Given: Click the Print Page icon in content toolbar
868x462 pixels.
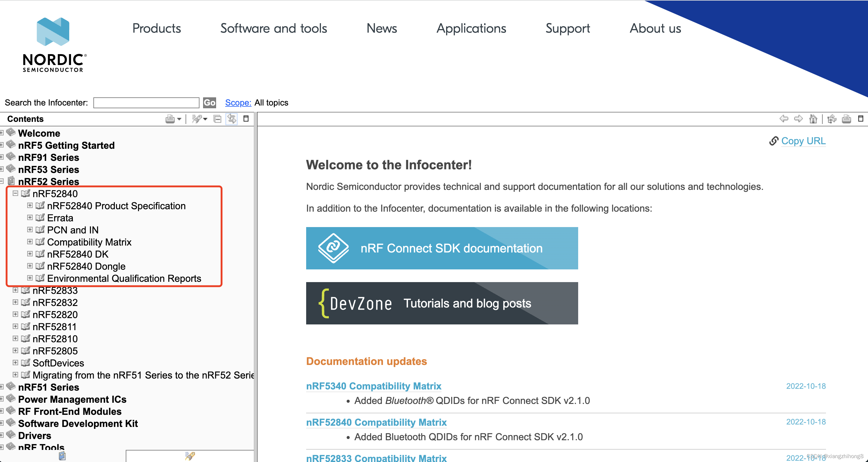Looking at the screenshot, I should click(x=847, y=119).
